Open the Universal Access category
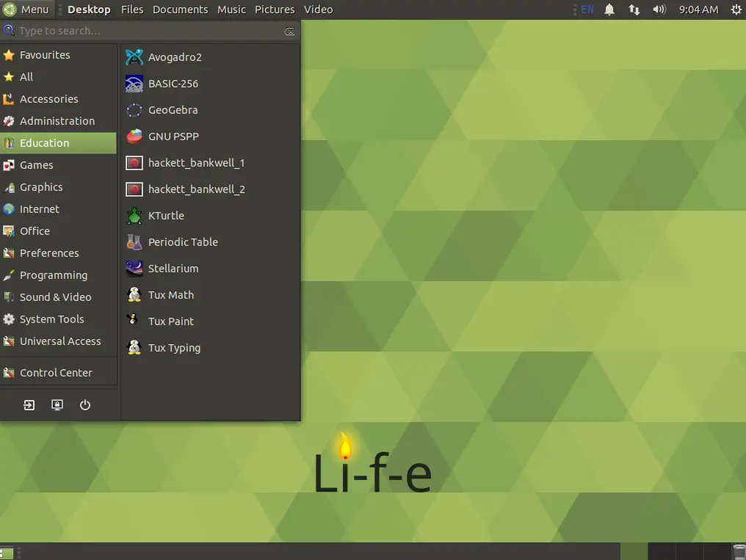This screenshot has width=746, height=560. pos(58,341)
